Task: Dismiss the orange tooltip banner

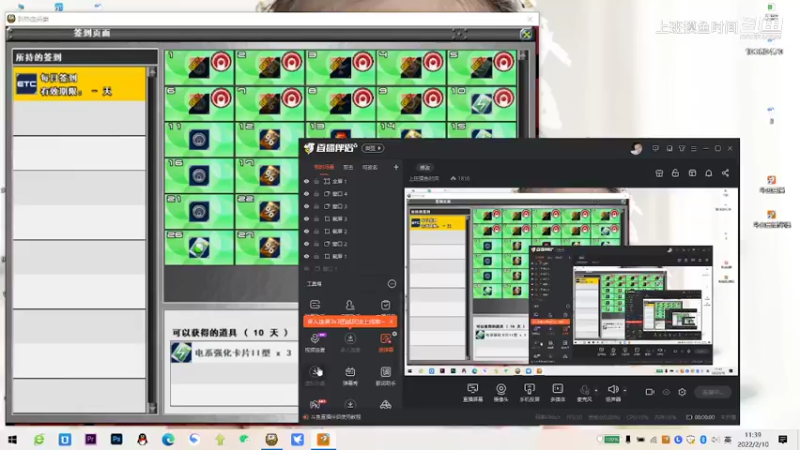Action: click(391, 321)
